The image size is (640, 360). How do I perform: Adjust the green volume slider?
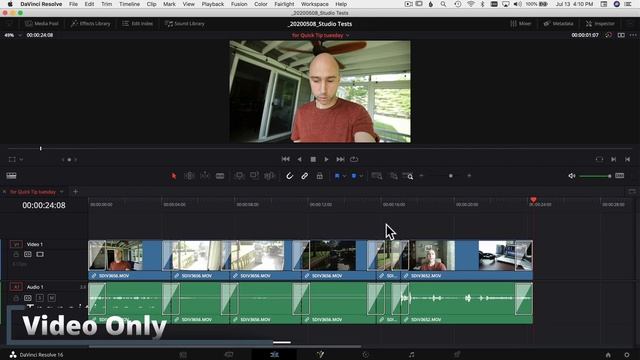pos(595,176)
